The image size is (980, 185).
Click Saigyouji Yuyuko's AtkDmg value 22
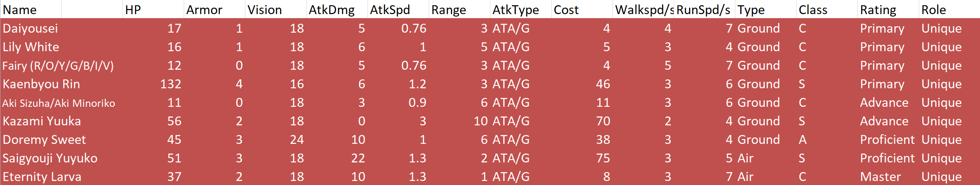point(358,158)
